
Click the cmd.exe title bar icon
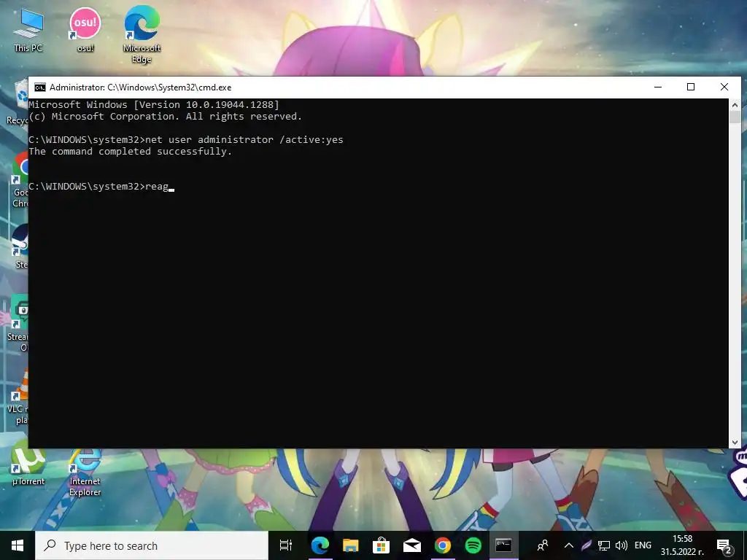point(40,87)
